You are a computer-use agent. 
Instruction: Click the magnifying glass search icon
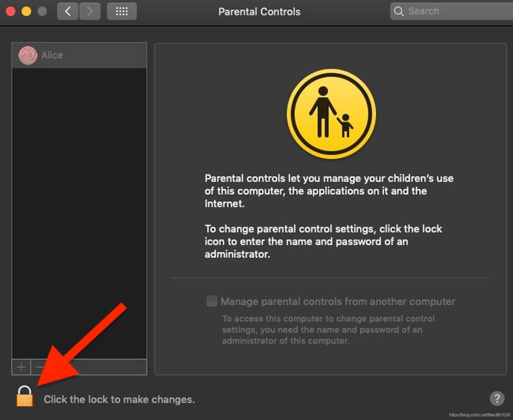399,11
